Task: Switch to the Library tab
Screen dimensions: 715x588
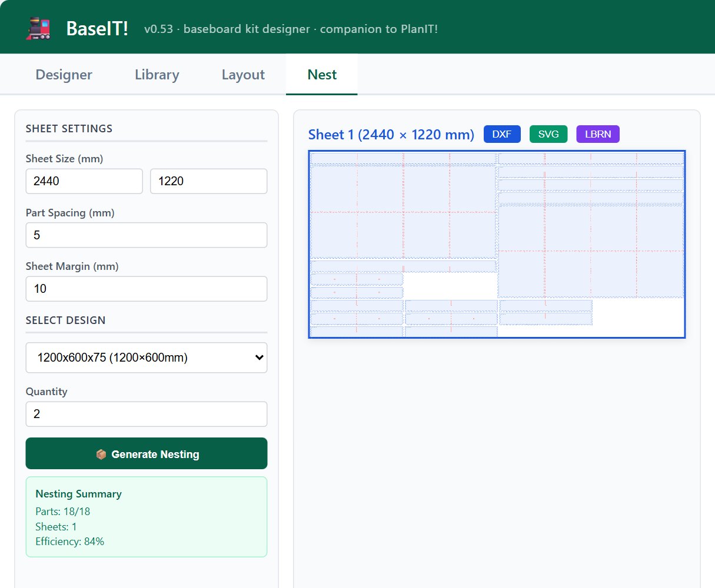Action: (x=157, y=75)
